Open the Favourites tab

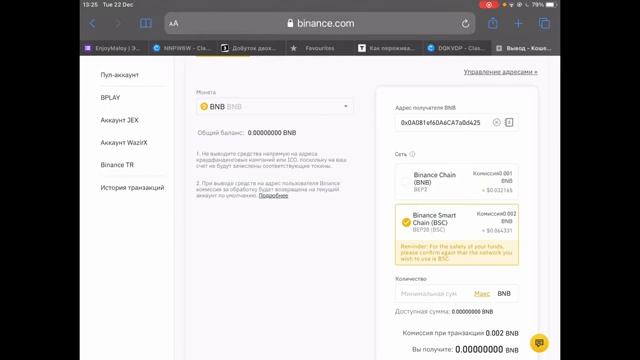[x=319, y=48]
